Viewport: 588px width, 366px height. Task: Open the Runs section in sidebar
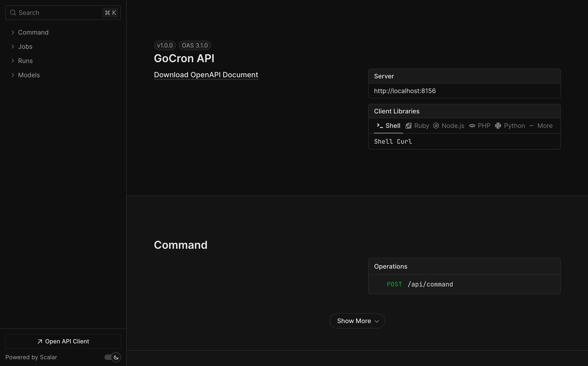tap(25, 61)
